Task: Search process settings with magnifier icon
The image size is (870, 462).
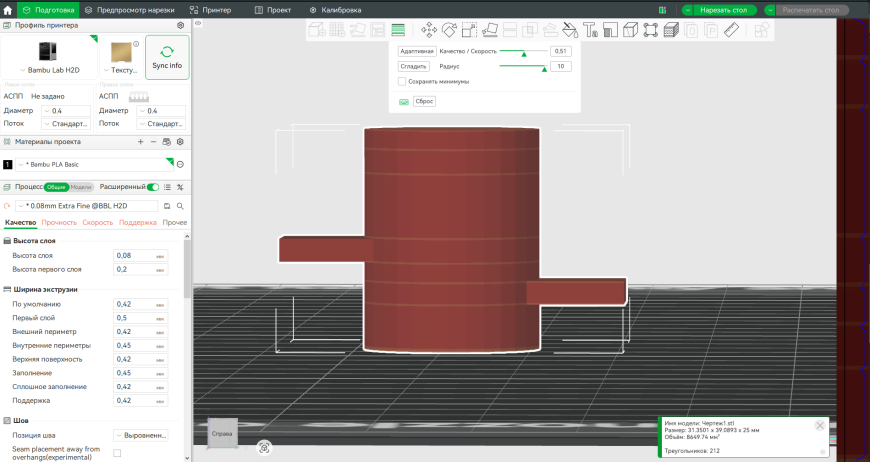Action: tap(180, 206)
